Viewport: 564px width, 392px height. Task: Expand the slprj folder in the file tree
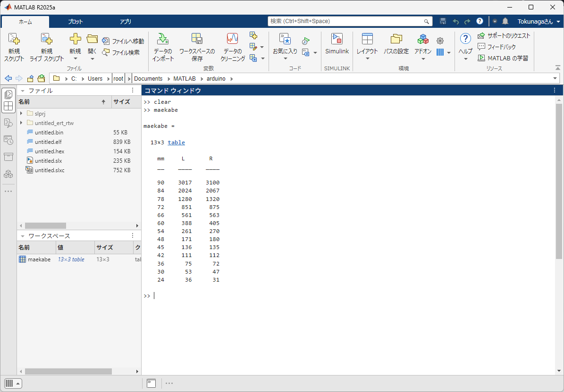[x=21, y=113]
